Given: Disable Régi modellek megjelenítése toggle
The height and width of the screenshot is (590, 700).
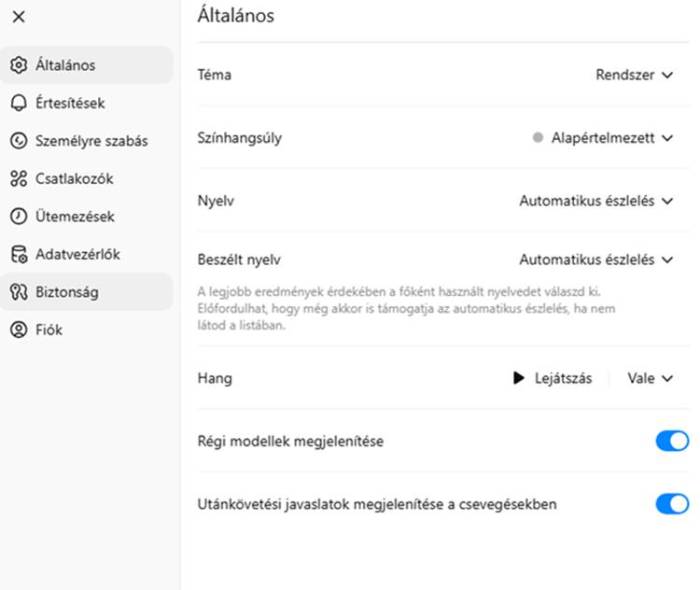Looking at the screenshot, I should pos(672,442).
